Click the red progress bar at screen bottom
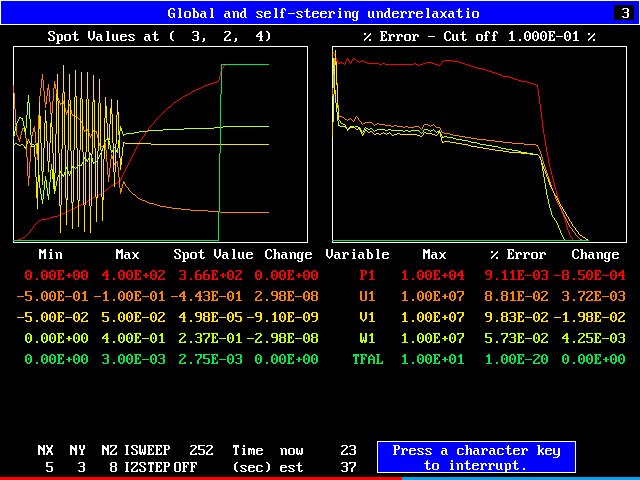 point(200,477)
